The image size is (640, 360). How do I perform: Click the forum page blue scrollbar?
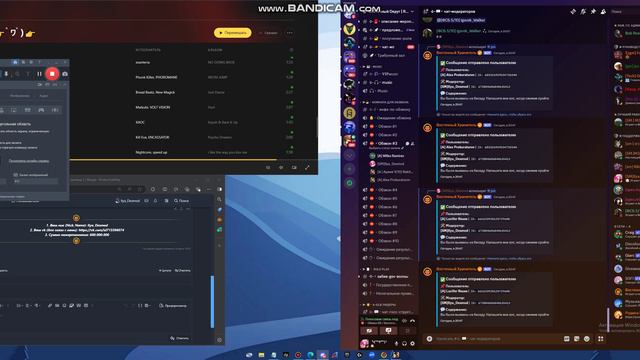coord(212,302)
